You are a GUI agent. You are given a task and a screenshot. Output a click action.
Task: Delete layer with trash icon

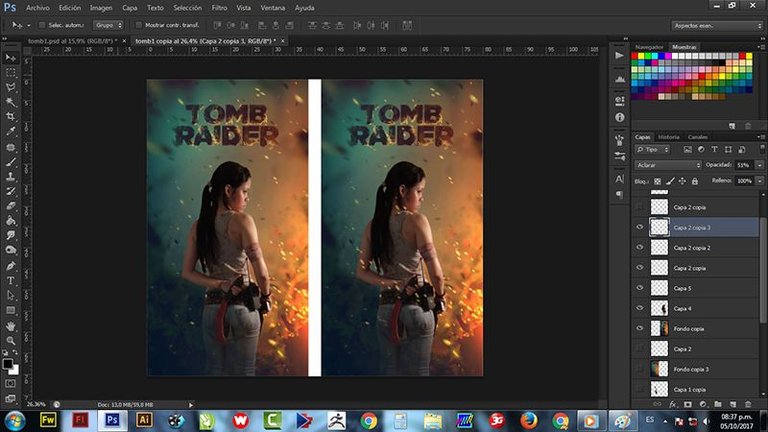click(x=748, y=405)
